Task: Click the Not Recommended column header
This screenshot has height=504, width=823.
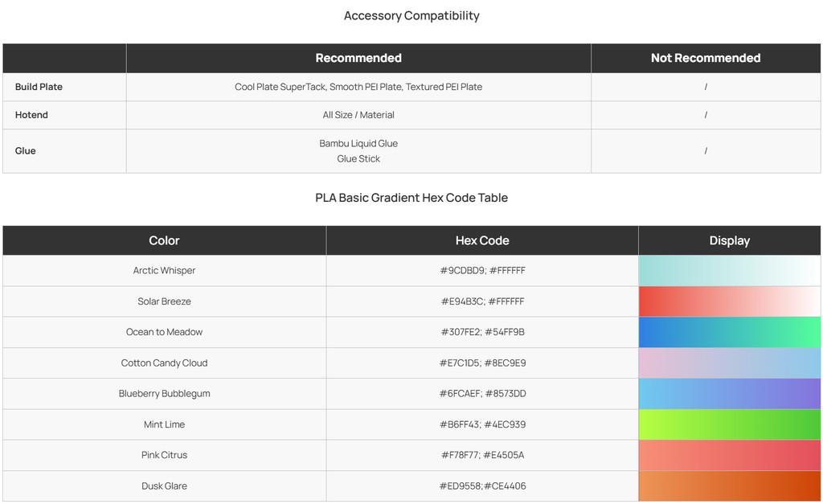Action: coord(705,58)
